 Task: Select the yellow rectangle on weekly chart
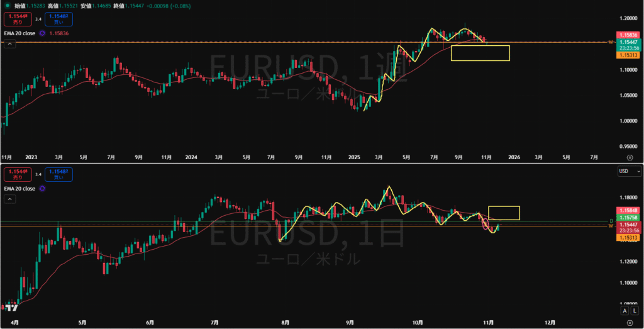(480, 53)
